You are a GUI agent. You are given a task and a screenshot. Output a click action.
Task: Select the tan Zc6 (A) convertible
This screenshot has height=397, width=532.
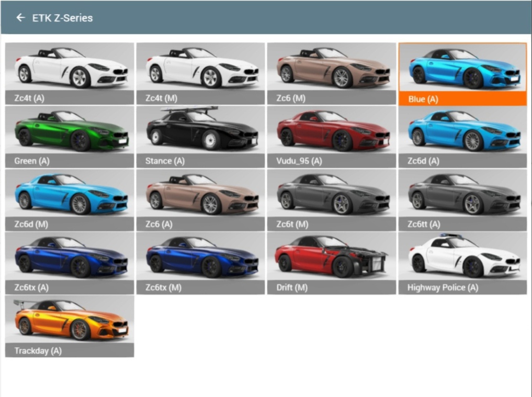(x=200, y=195)
